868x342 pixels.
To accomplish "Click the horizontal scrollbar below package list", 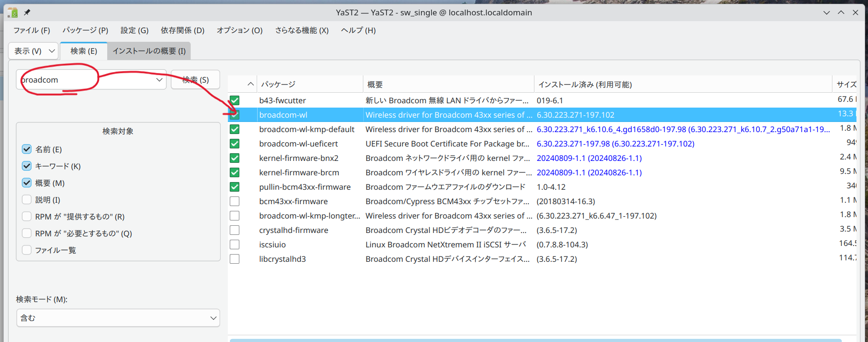I will (x=535, y=340).
